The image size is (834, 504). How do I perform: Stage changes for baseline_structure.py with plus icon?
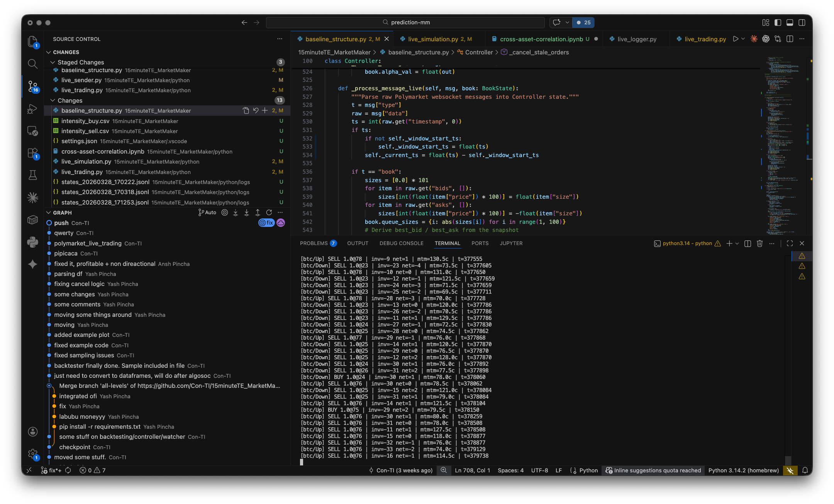[265, 111]
